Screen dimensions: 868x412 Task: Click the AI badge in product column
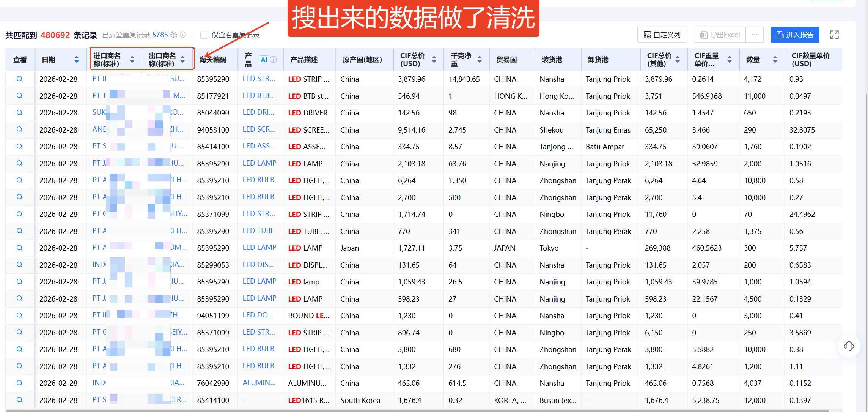click(264, 60)
